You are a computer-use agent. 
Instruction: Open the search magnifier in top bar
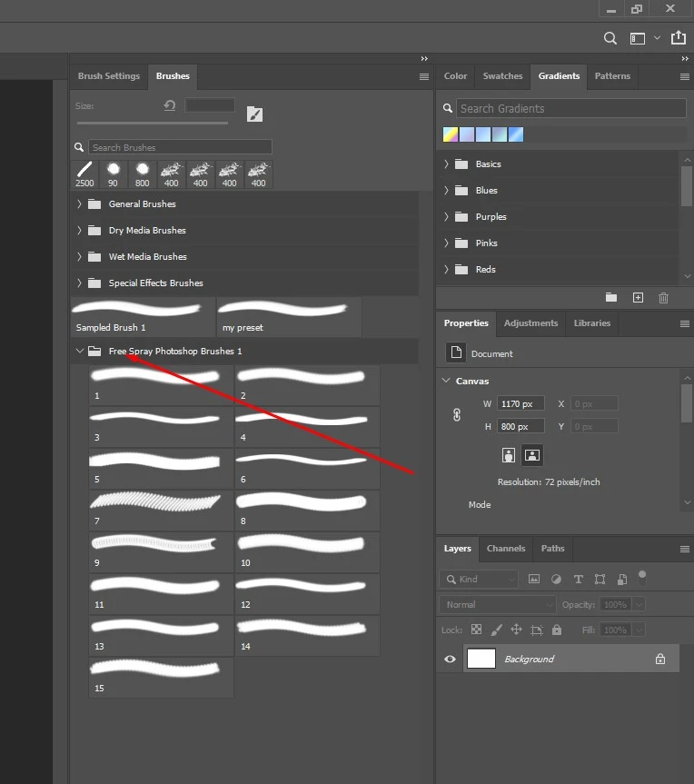coord(610,38)
